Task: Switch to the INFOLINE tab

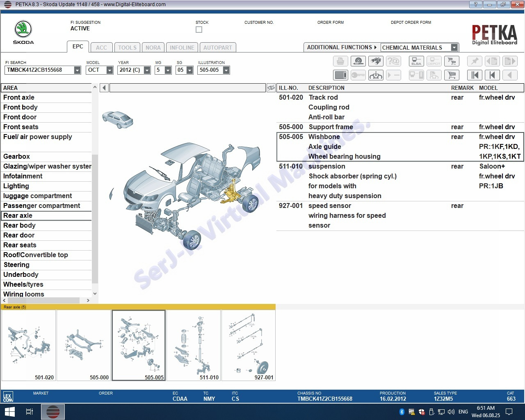Action: coord(182,48)
